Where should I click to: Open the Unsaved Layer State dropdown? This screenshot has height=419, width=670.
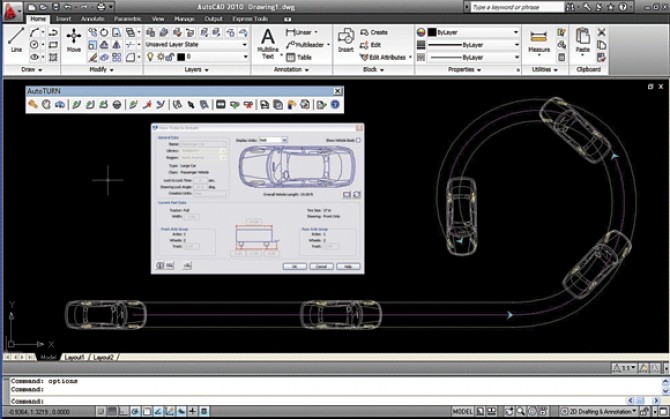coord(196,44)
